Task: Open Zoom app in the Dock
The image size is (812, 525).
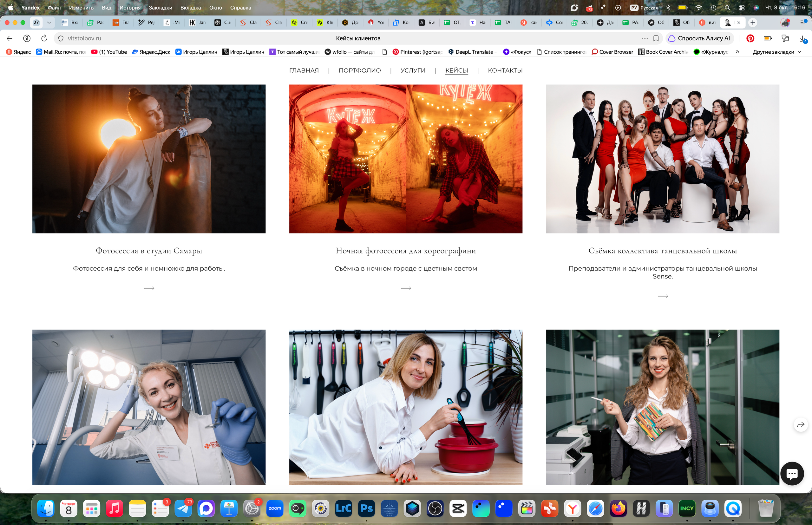Action: (x=275, y=508)
